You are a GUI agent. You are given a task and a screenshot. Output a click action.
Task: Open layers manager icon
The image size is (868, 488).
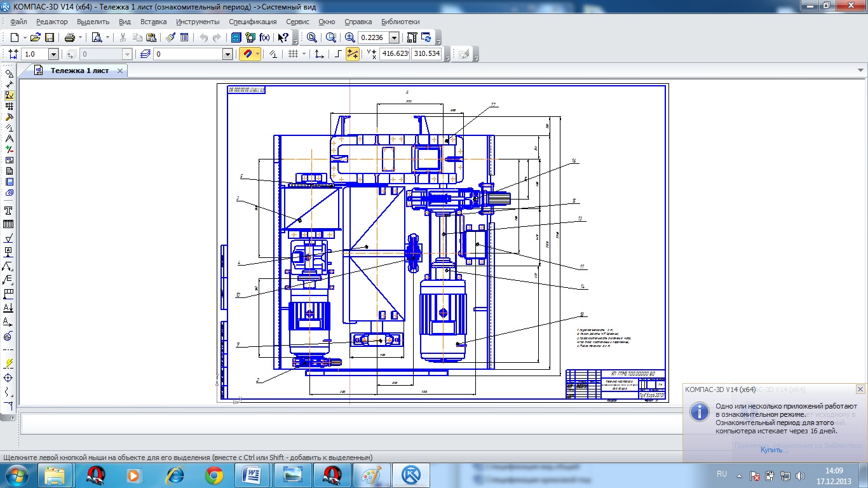(x=146, y=55)
